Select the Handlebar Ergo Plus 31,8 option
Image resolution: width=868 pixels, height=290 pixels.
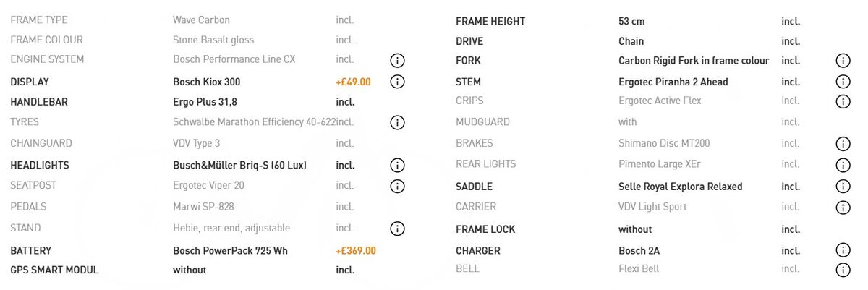click(x=205, y=102)
